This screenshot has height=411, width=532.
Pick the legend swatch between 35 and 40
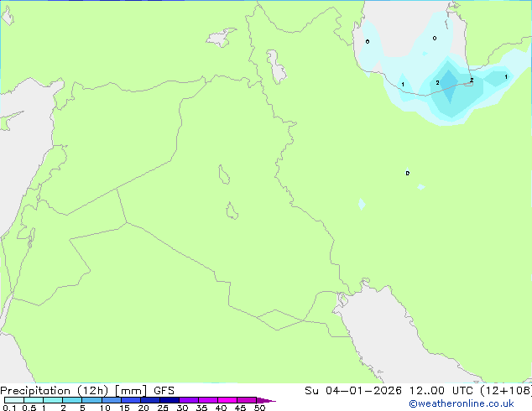point(208,400)
